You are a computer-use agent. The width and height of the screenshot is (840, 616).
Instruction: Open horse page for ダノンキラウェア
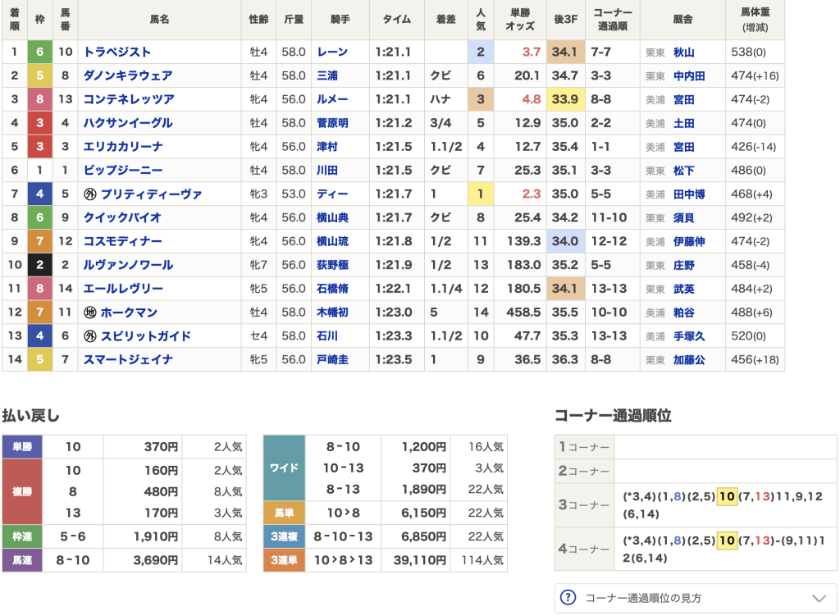coord(127,75)
